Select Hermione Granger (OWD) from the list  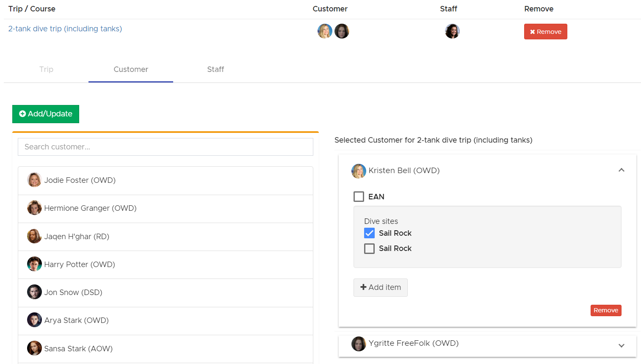[x=166, y=209]
